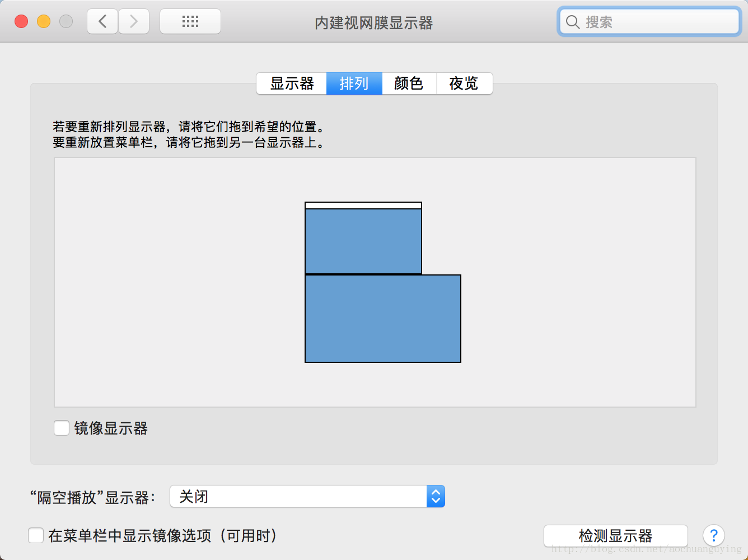
Task: Open the 颜色 tab
Action: point(409,83)
